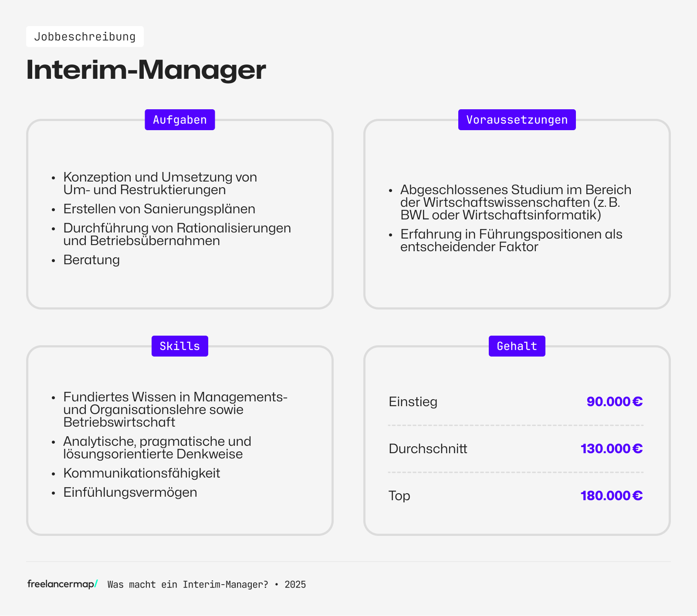Viewport: 697px width, 616px height.
Task: Click the footer text Was macht ein Interim-Manager?
Action: [188, 584]
